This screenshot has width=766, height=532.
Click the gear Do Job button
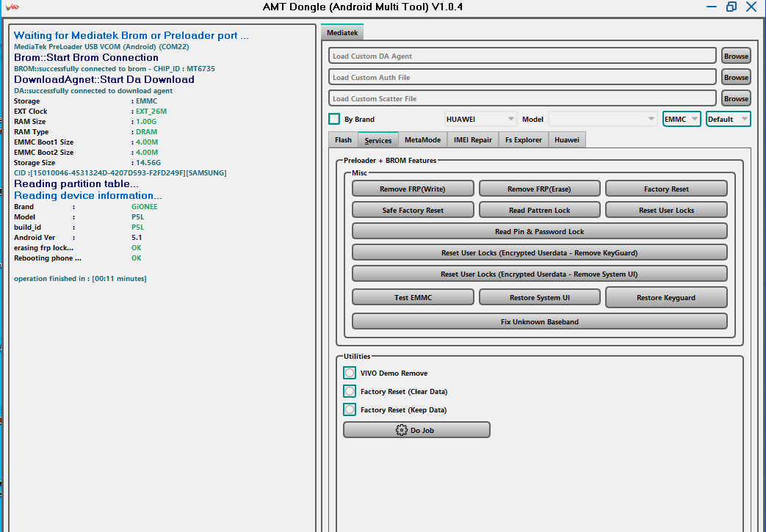[416, 430]
